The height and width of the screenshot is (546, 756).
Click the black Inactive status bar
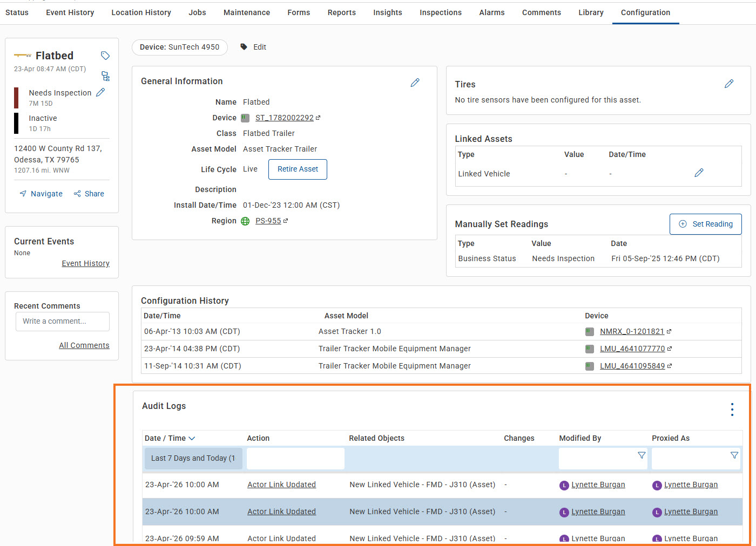coord(16,123)
